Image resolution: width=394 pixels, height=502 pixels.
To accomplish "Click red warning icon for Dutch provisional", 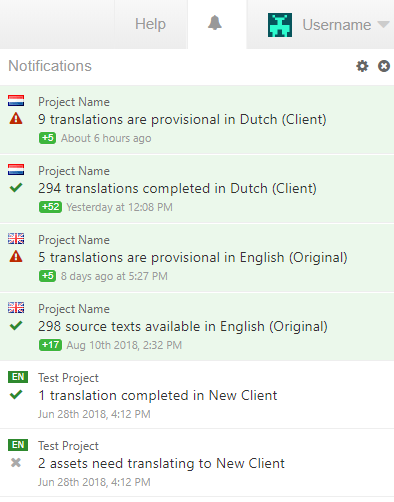I will [16, 119].
